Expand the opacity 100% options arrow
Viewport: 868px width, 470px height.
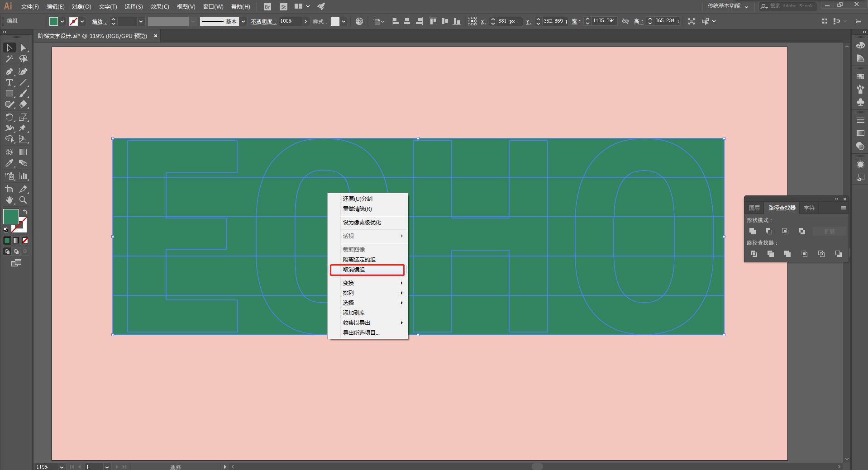pos(306,21)
